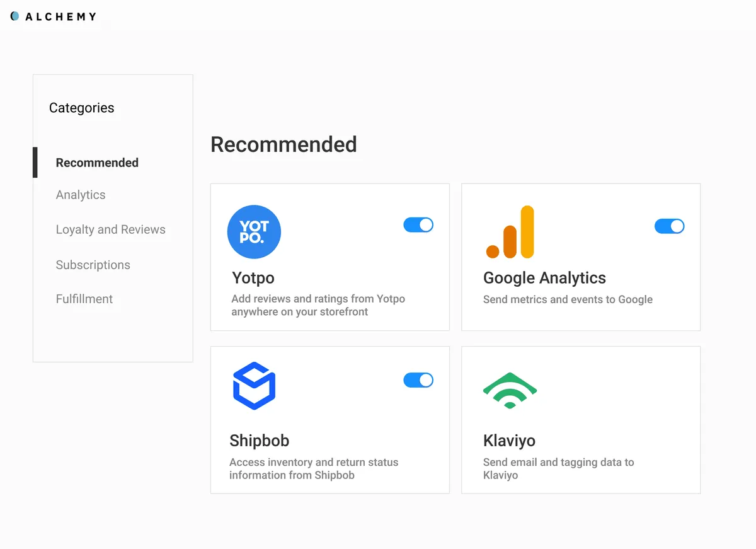Open the Subscriptions category
Screen dimensions: 756x549
pyautogui.click(x=93, y=265)
